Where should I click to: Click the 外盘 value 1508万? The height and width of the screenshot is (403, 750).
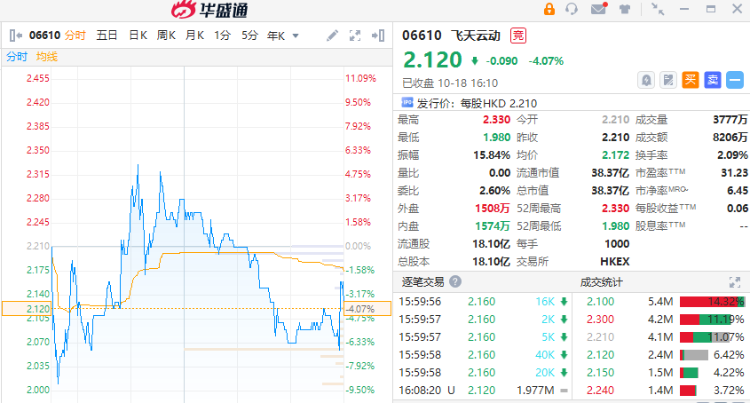[x=492, y=208]
